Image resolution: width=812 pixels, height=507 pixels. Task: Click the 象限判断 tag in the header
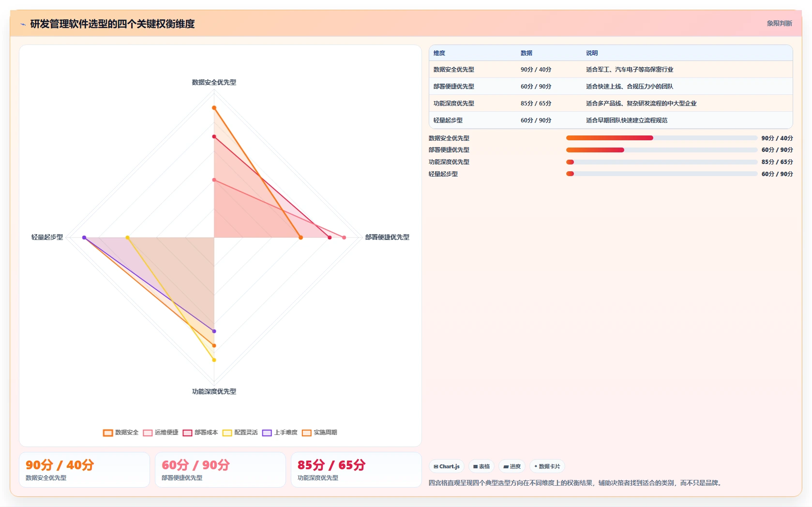(779, 23)
